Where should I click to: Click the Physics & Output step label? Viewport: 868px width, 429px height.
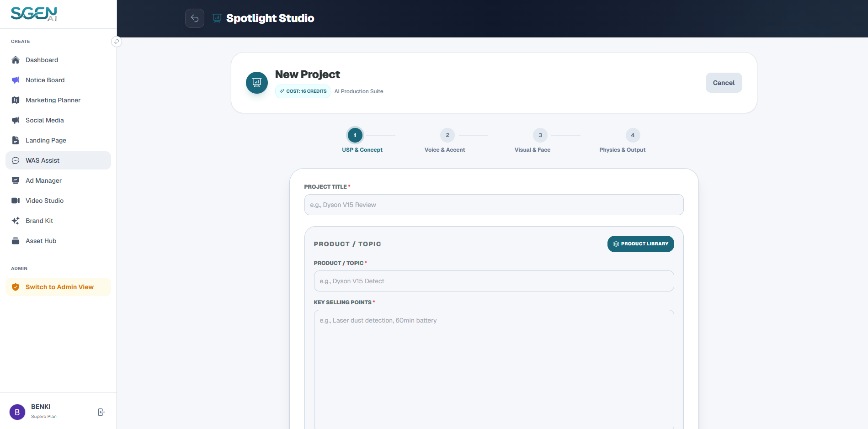click(x=623, y=150)
